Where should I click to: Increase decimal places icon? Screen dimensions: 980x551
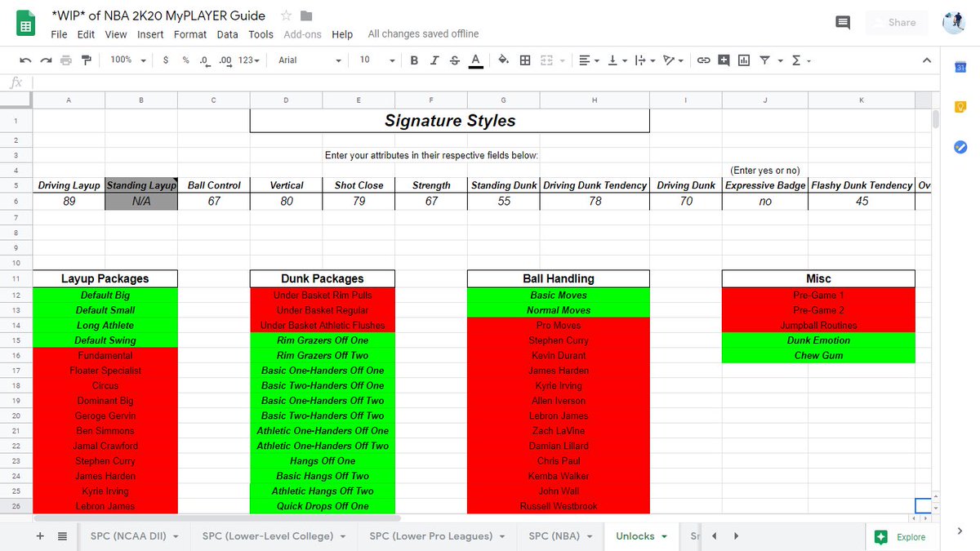225,60
